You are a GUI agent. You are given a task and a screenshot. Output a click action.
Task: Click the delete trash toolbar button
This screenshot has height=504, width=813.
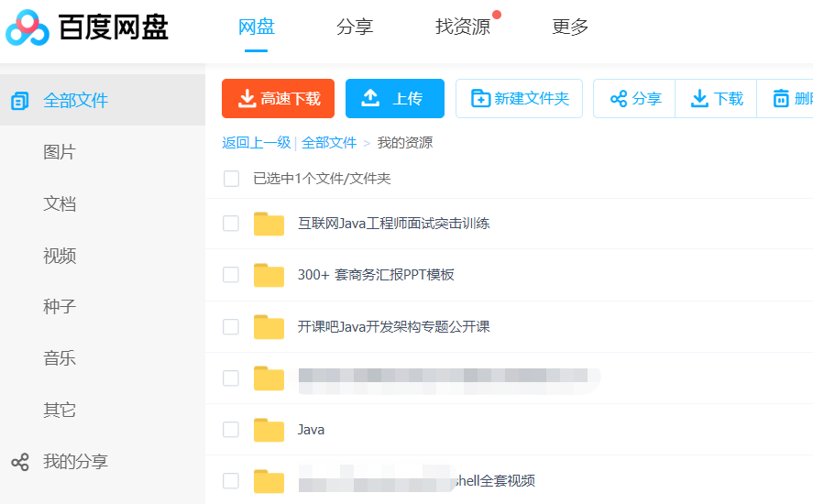(785, 99)
